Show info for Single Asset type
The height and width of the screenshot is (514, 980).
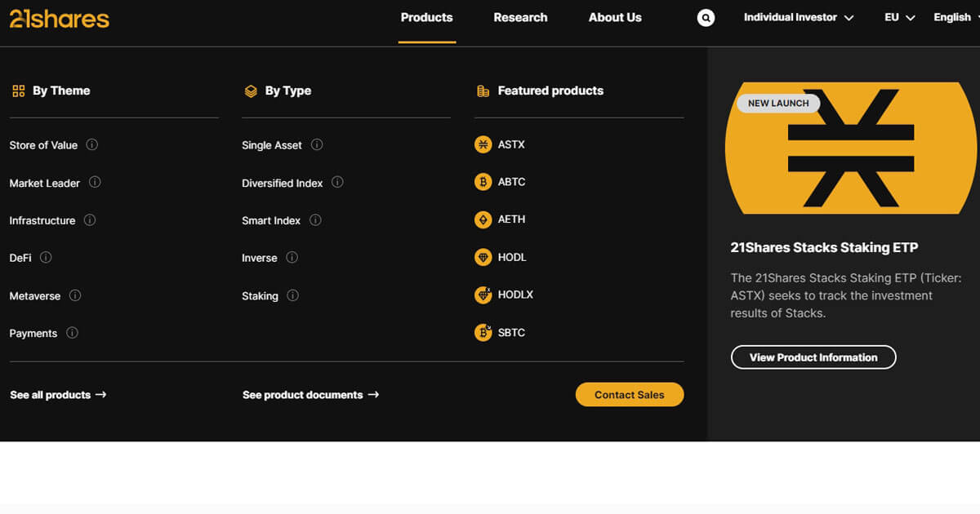click(x=317, y=144)
